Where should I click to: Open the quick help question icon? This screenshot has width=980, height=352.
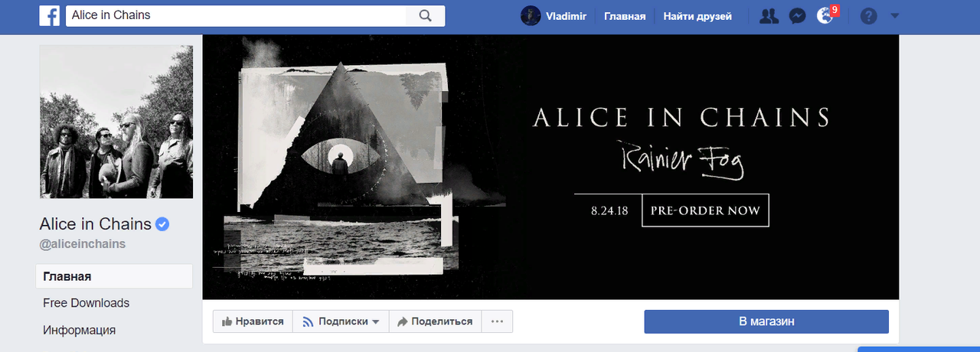[868, 16]
